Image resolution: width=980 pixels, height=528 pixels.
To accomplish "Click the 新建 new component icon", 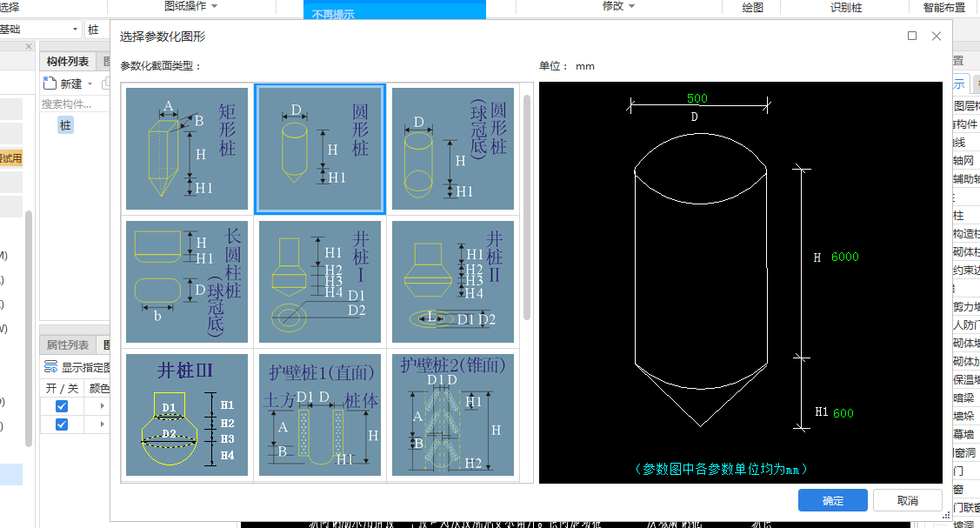I will pyautogui.click(x=50, y=84).
